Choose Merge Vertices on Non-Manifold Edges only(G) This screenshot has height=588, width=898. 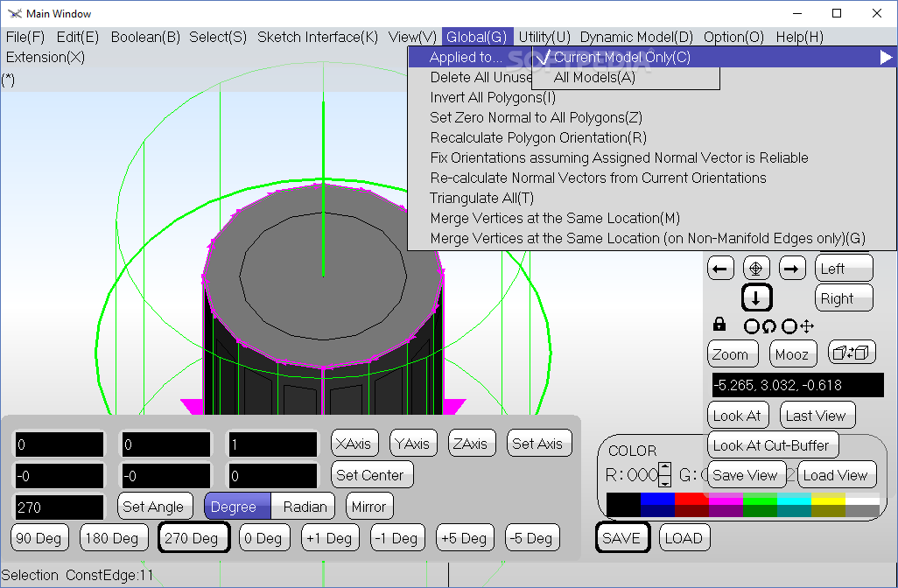(x=648, y=238)
